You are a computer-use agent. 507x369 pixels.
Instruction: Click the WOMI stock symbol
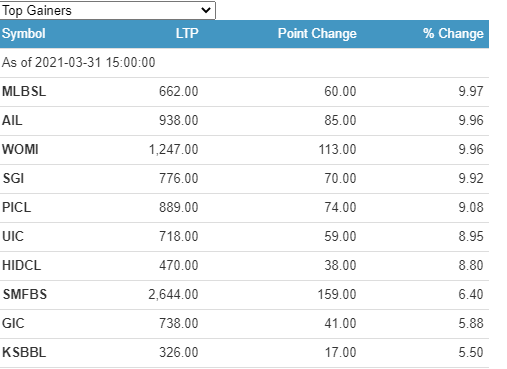20,149
